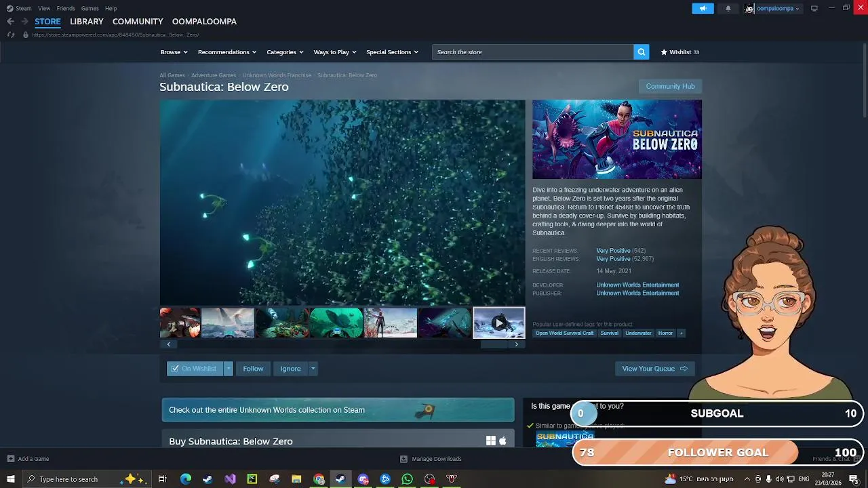The height and width of the screenshot is (488, 868).
Task: Click the Add a Game plus icon
Action: tap(10, 459)
